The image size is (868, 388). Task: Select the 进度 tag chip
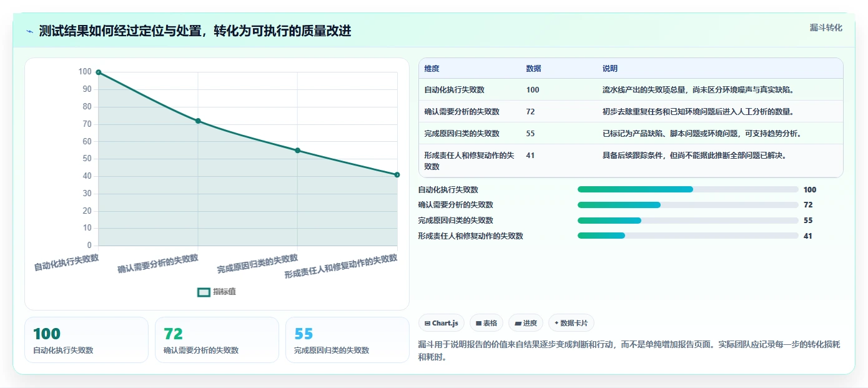coord(526,323)
